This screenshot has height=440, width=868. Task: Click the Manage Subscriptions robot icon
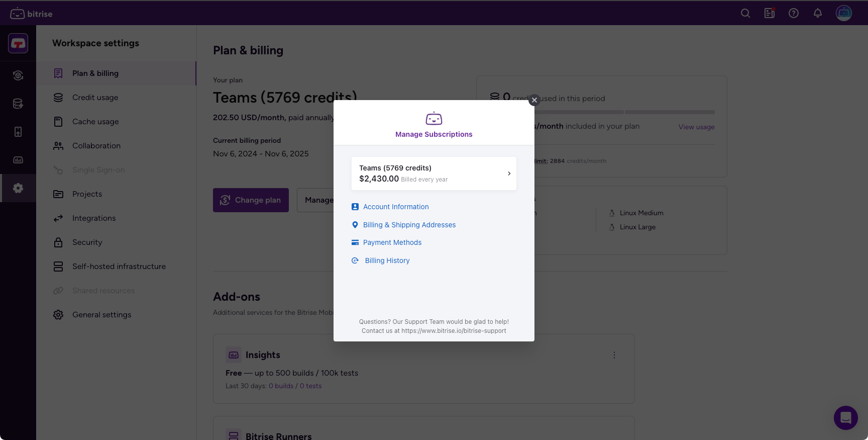click(434, 119)
